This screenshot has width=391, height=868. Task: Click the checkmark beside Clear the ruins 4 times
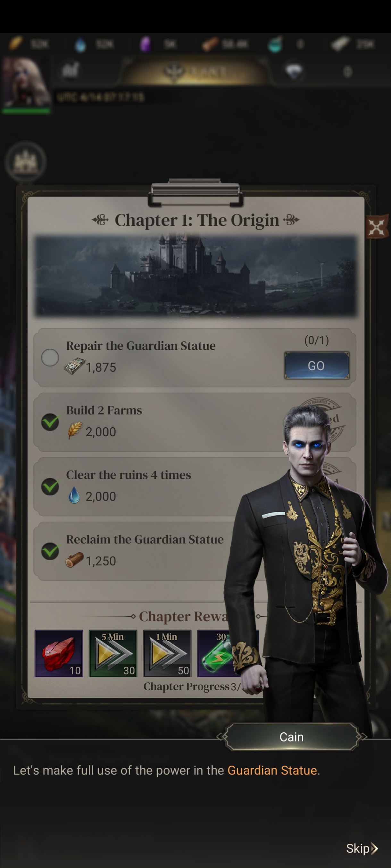[x=50, y=486]
